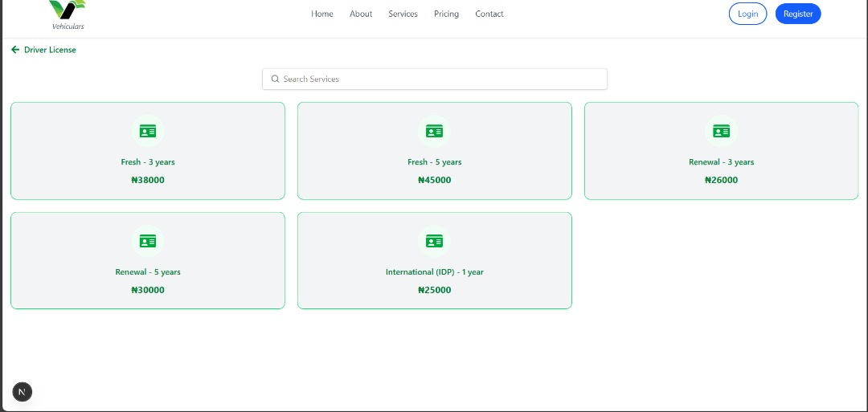Screen dimensions: 868x412
Task: Go to the Home page
Action: click(x=322, y=14)
